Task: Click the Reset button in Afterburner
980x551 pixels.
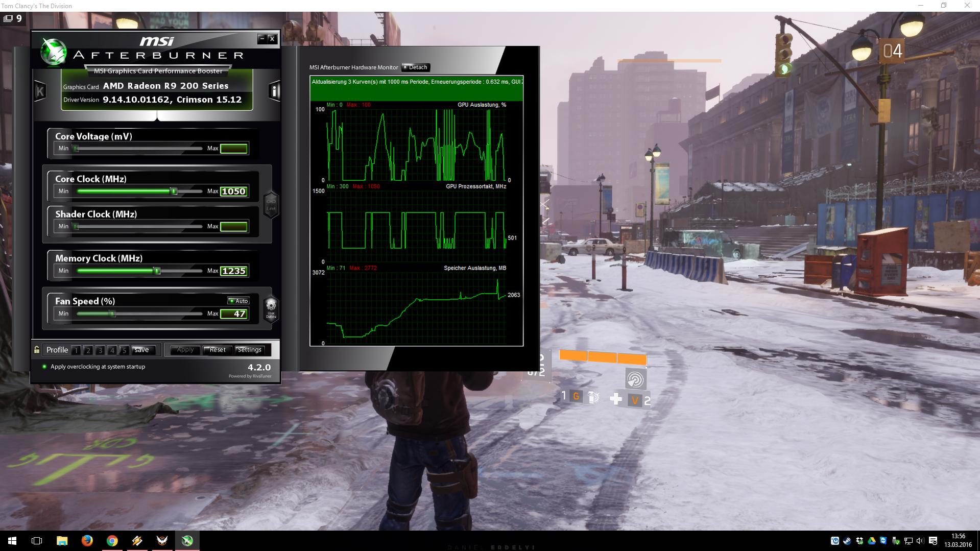Action: click(217, 350)
